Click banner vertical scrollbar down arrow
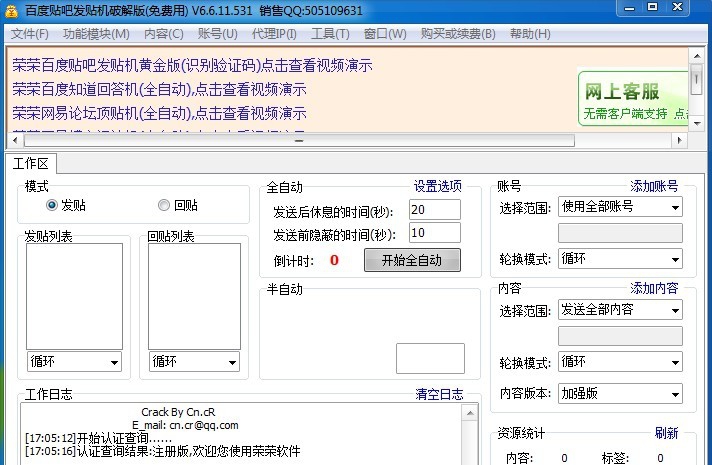Screen dimensions: 712x465 (697, 124)
